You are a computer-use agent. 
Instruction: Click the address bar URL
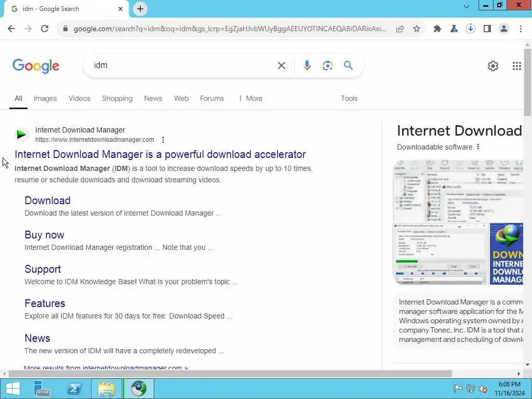coord(230,29)
